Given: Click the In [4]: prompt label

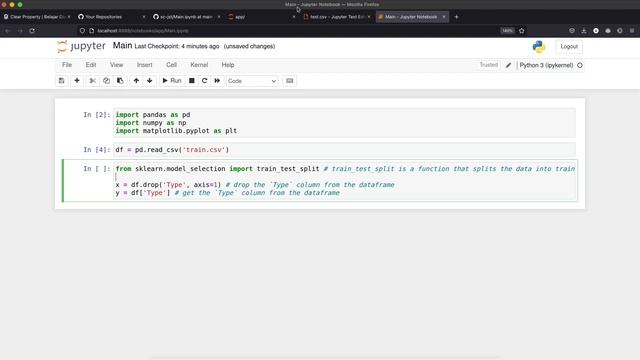Looking at the screenshot, I should click(97, 150).
